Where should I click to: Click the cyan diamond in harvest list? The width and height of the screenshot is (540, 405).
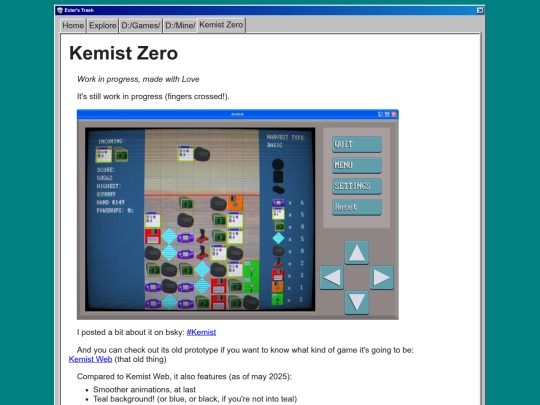click(x=278, y=238)
